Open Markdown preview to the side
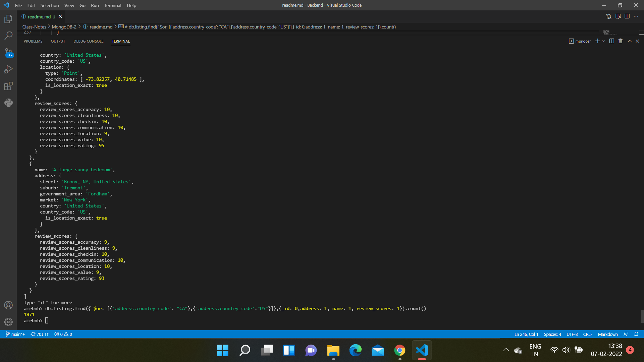The image size is (644, 362). [x=618, y=16]
